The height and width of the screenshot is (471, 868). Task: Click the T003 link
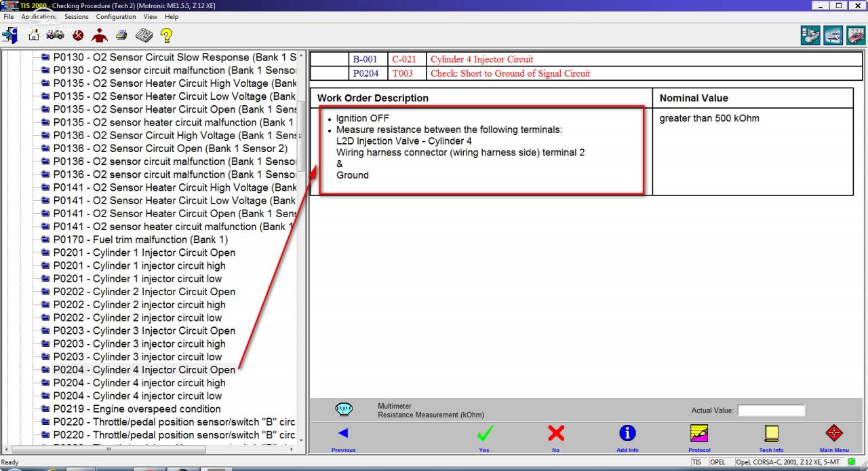pyautogui.click(x=403, y=73)
